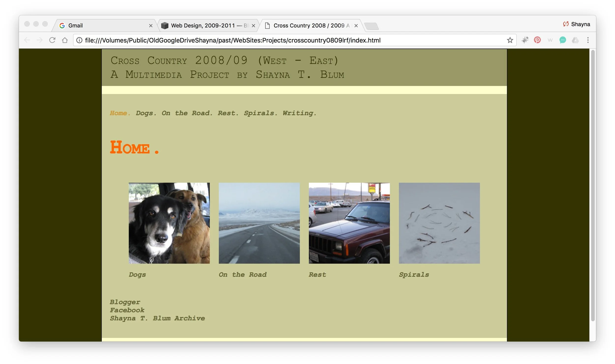Click the Shayna T. Blum Archive link
The image size is (615, 364).
pos(157,318)
